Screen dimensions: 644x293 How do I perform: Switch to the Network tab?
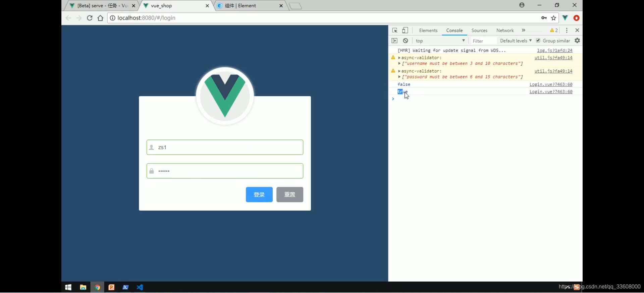505,30
